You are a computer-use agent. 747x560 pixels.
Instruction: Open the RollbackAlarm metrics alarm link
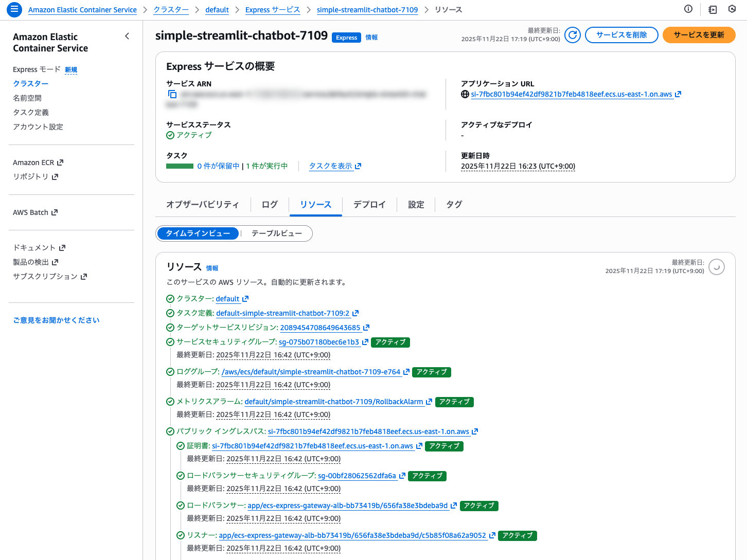[x=334, y=402]
